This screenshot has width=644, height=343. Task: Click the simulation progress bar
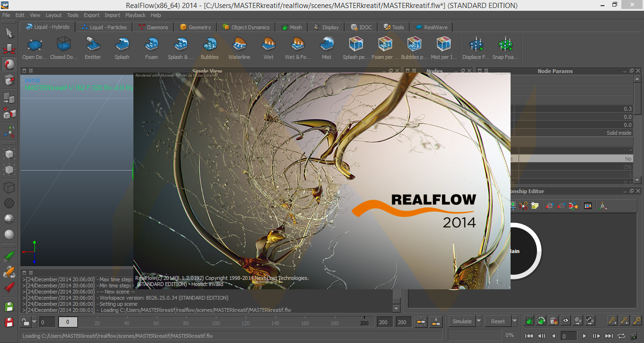click(475, 335)
